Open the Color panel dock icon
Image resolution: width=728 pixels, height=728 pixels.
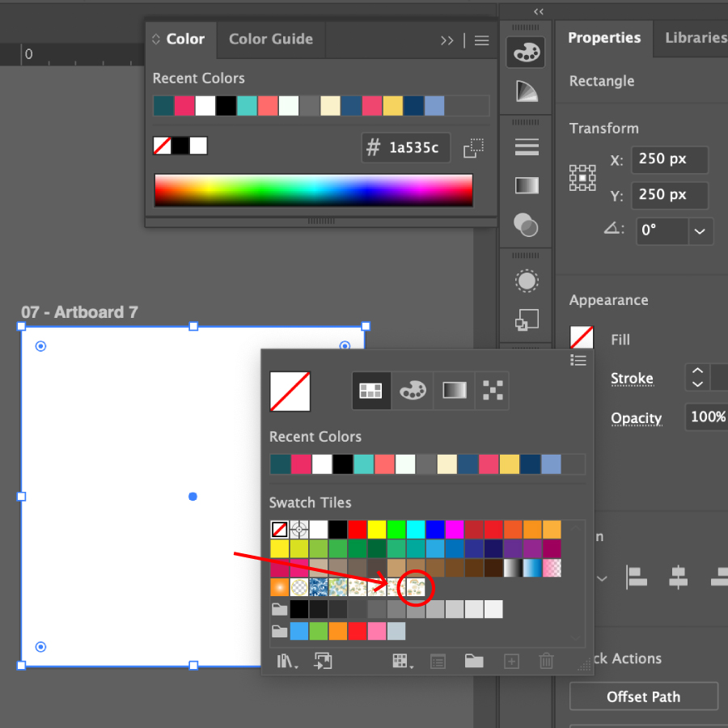click(526, 52)
